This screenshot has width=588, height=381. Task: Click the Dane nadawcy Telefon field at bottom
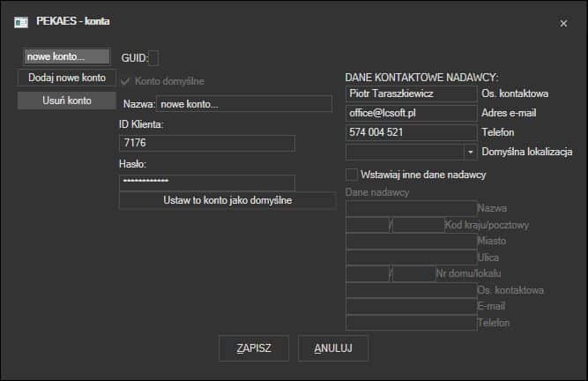[x=411, y=323]
